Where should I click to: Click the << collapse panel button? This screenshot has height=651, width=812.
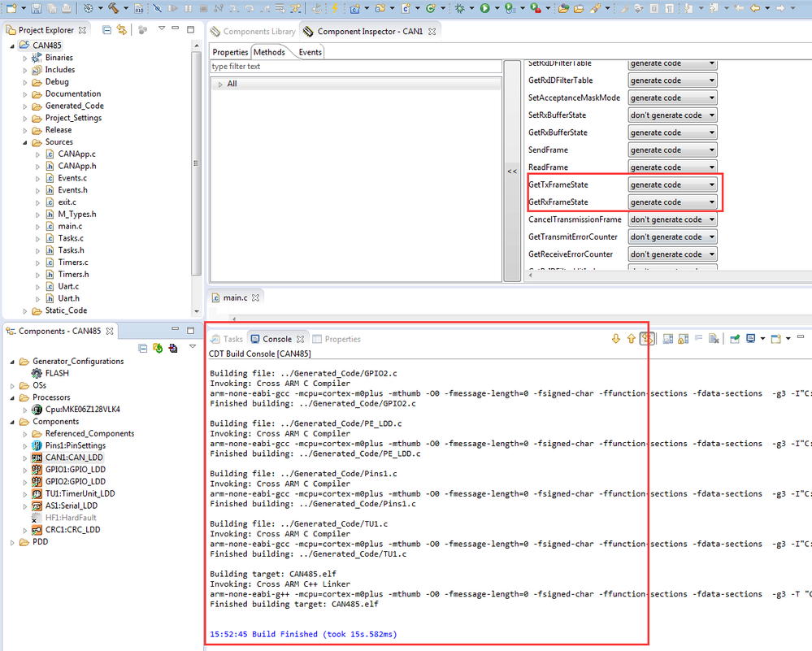[512, 171]
